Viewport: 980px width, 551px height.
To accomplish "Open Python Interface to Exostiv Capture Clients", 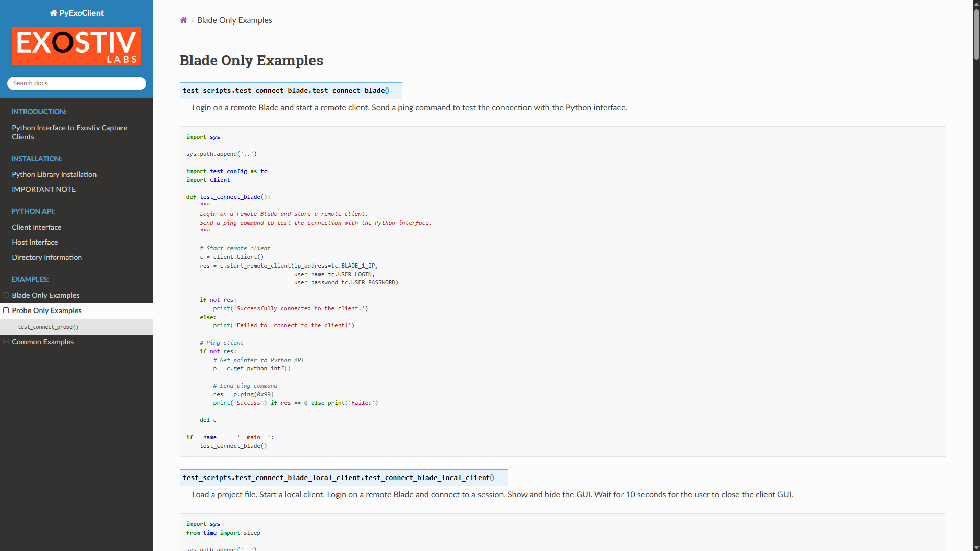I will click(69, 132).
